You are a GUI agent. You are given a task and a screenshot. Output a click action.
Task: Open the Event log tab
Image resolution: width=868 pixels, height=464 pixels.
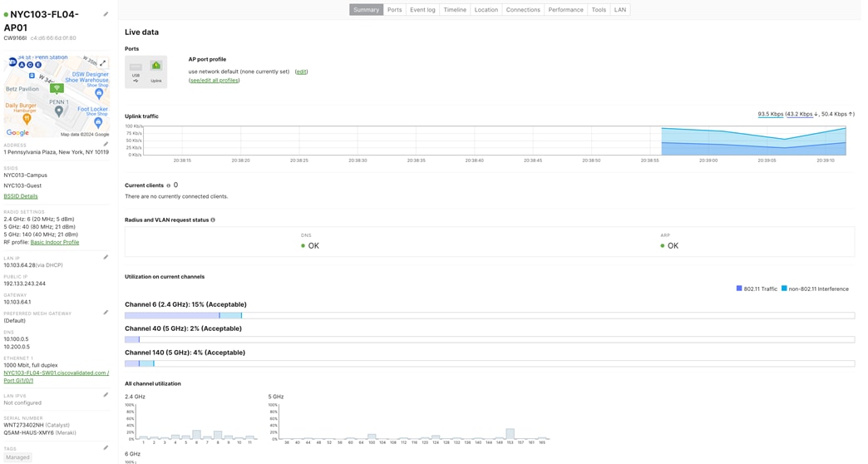[x=422, y=10]
